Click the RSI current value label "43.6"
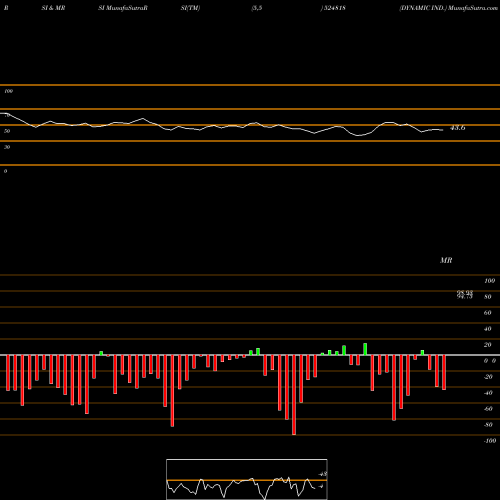Screen dimensions: 500x500 click(x=458, y=128)
